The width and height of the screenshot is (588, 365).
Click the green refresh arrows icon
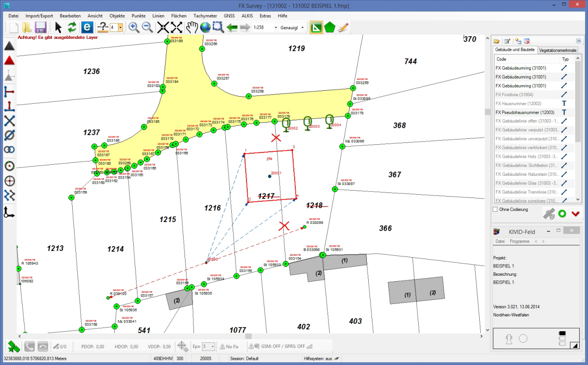point(72,27)
